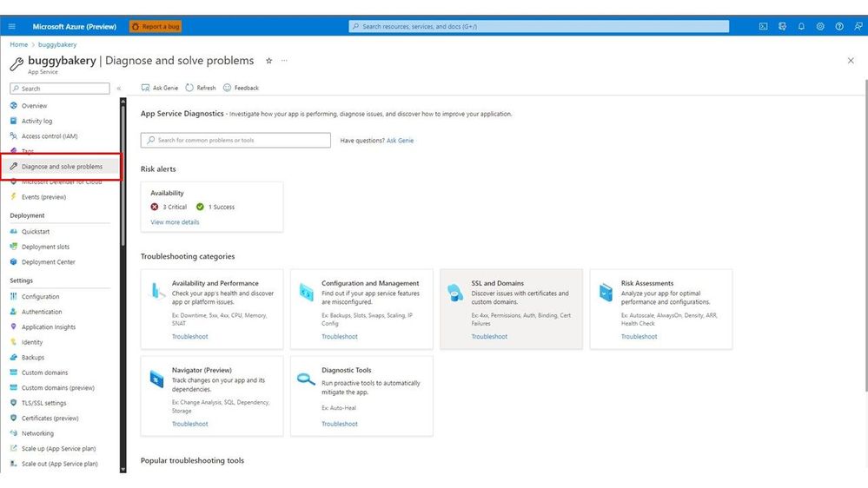
Task: Click Ask Genie in toolbar
Action: tap(160, 88)
